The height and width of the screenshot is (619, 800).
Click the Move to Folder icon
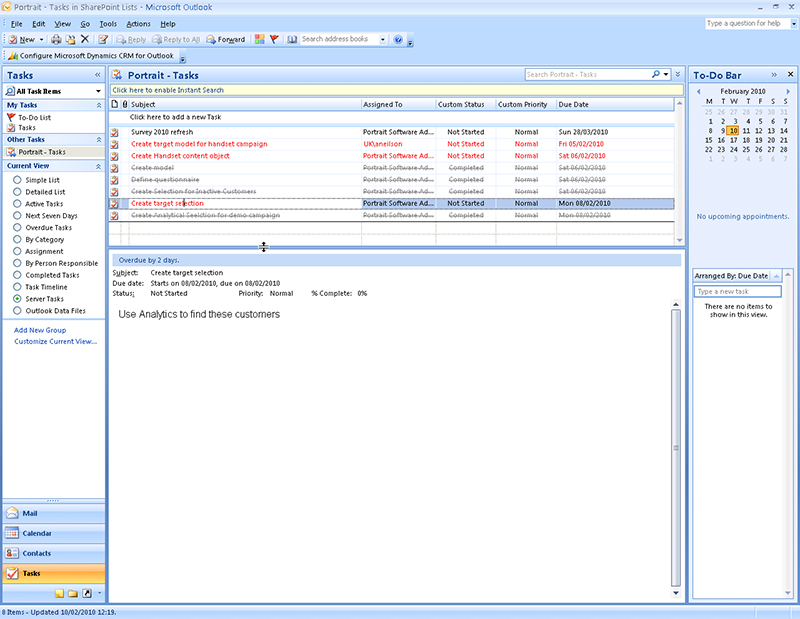coord(70,39)
